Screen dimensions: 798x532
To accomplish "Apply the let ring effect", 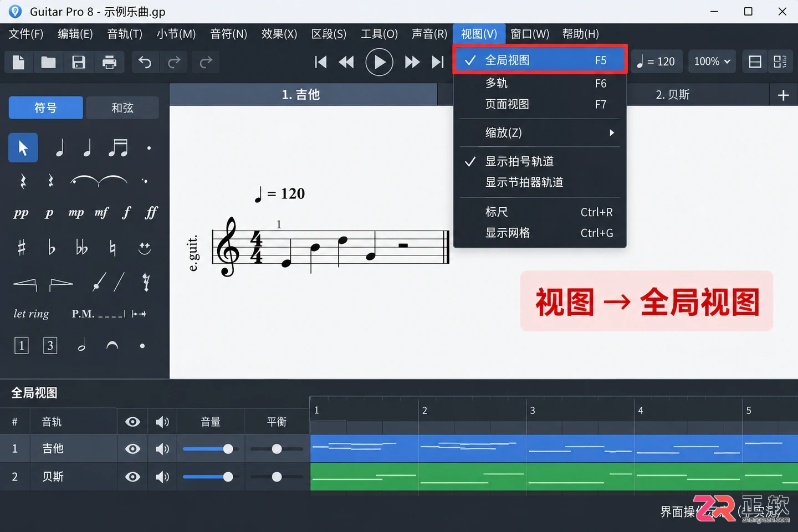I will click(x=31, y=314).
